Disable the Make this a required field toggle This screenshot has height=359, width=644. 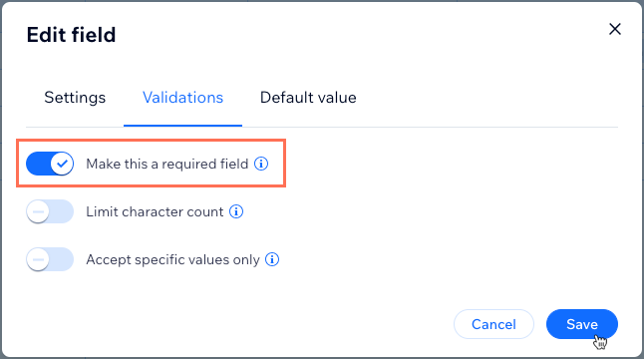coord(50,164)
